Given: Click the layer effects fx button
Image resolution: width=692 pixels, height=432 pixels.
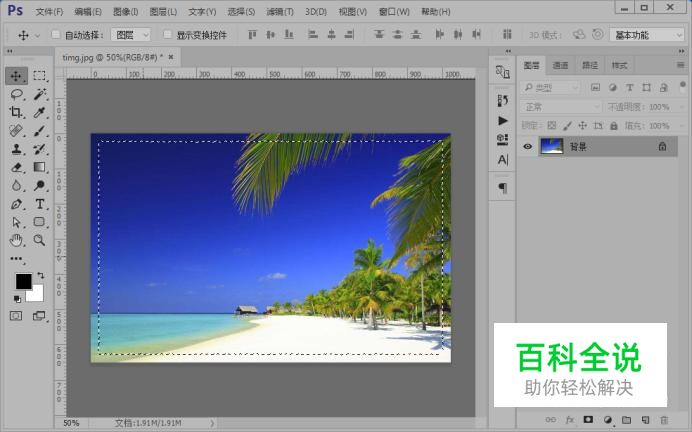Looking at the screenshot, I should 569,419.
